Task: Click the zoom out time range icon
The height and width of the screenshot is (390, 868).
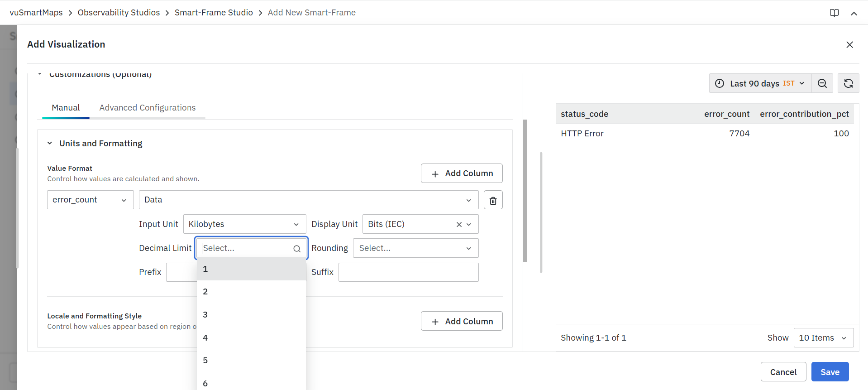Action: [822, 83]
